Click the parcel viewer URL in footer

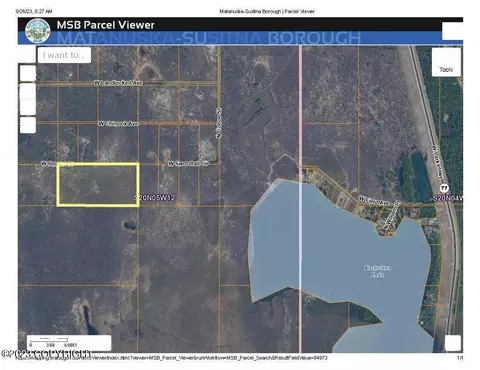(173, 358)
